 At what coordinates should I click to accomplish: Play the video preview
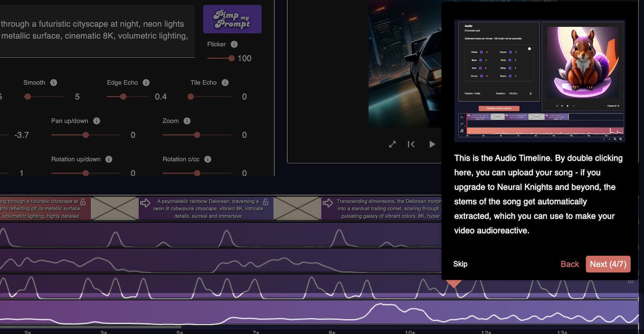tap(432, 144)
